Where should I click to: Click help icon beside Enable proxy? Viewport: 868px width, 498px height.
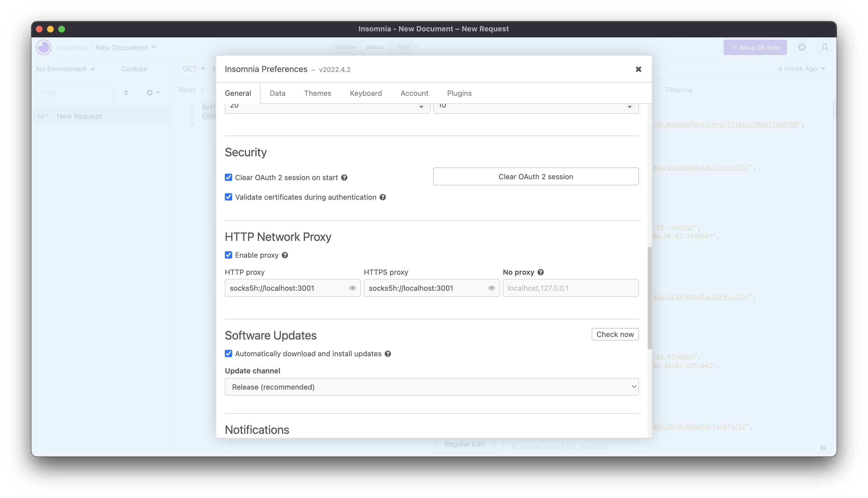point(285,255)
